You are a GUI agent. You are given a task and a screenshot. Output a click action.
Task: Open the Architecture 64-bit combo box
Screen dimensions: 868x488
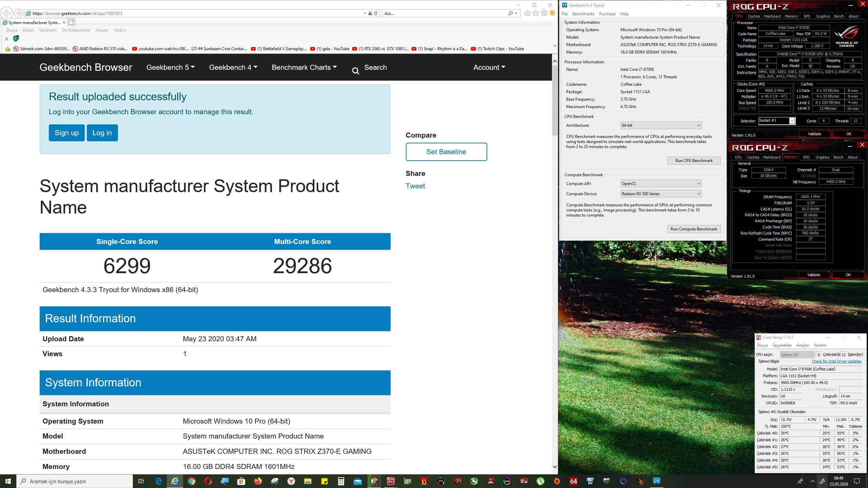(661, 125)
